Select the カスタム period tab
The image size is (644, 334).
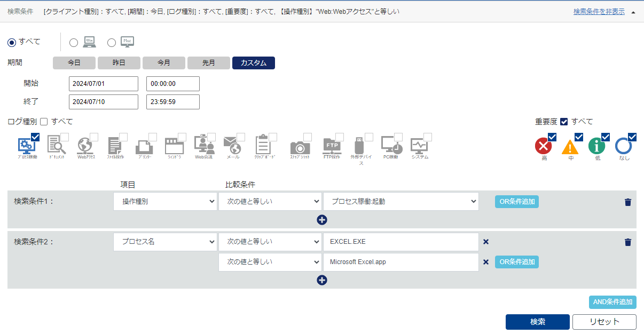(254, 63)
